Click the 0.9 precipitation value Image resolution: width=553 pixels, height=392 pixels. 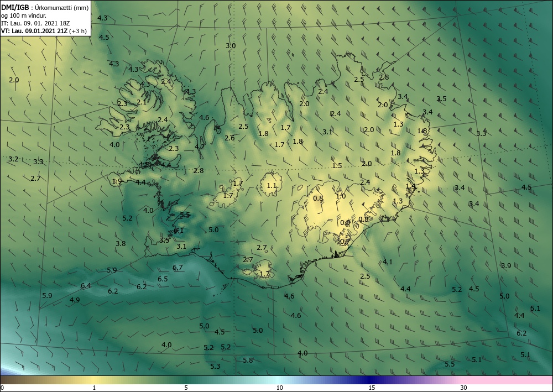click(x=345, y=223)
